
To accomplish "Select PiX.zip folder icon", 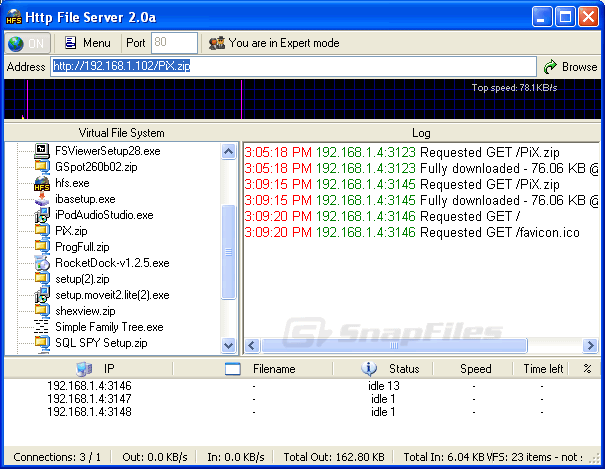I will click(42, 231).
